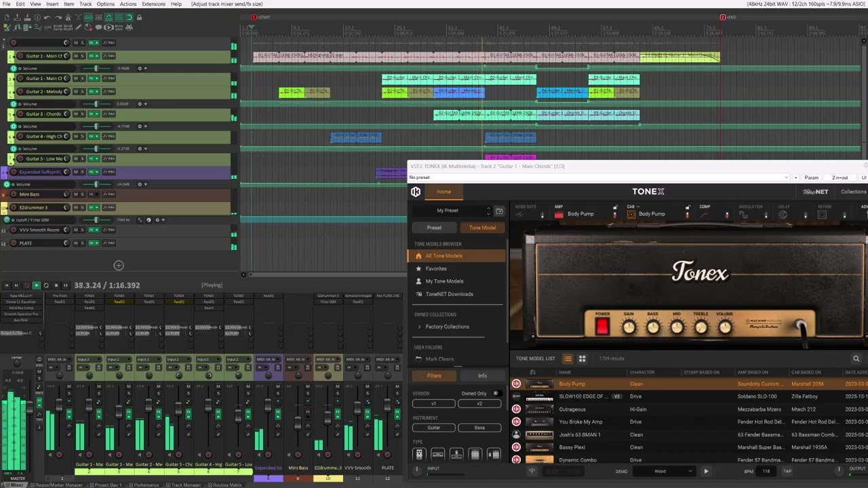Select the Preset button

coord(434,228)
